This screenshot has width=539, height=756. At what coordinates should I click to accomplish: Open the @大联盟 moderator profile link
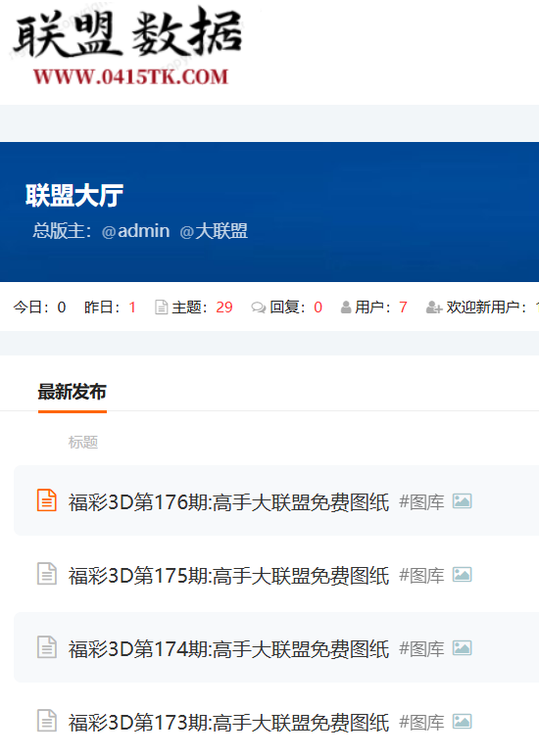point(214,231)
